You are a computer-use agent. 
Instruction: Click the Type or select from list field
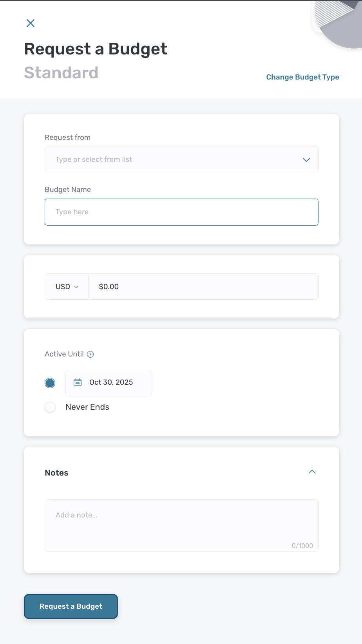(181, 159)
